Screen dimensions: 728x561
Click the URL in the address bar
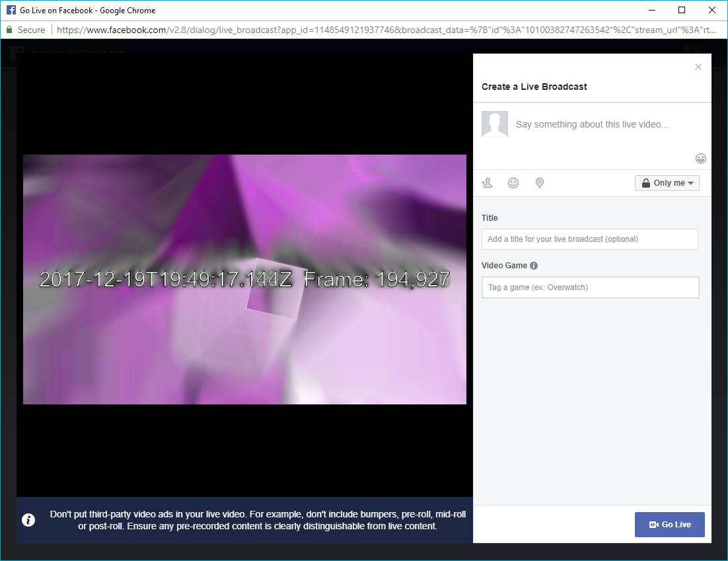point(386,30)
